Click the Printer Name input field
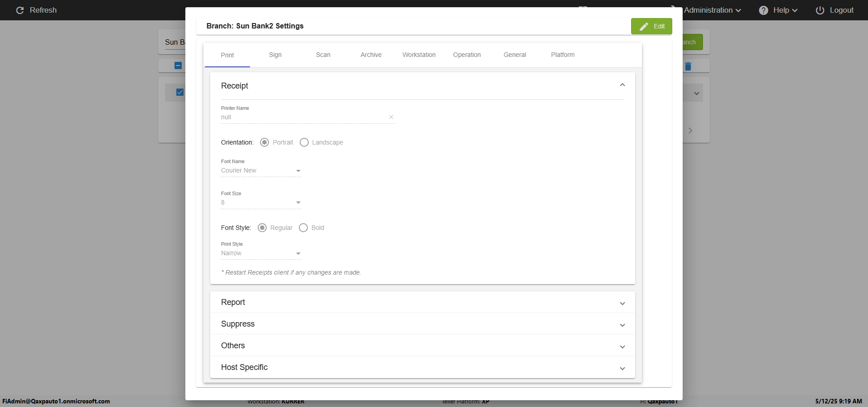868x407 pixels. tap(303, 117)
